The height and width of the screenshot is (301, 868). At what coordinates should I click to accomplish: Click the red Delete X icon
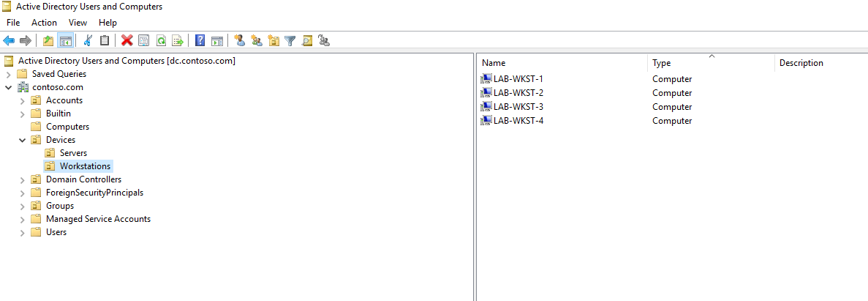coord(127,40)
